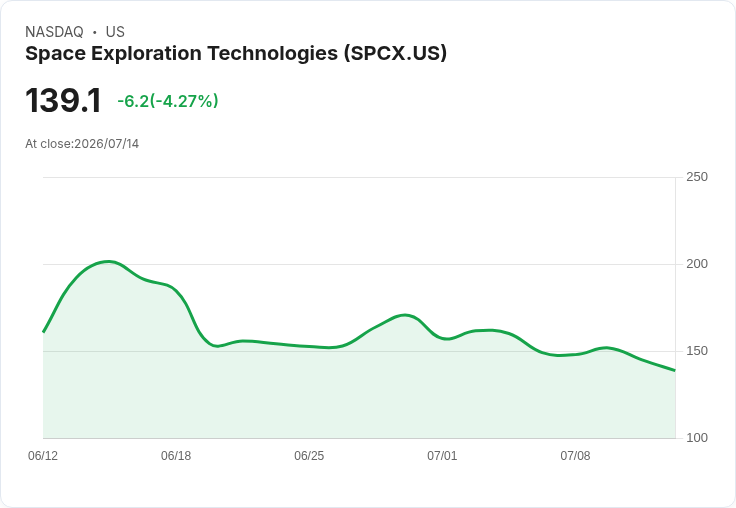The width and height of the screenshot is (736, 508).
Task: Click the At close:2026/07/14 date text
Action: pyautogui.click(x=82, y=144)
